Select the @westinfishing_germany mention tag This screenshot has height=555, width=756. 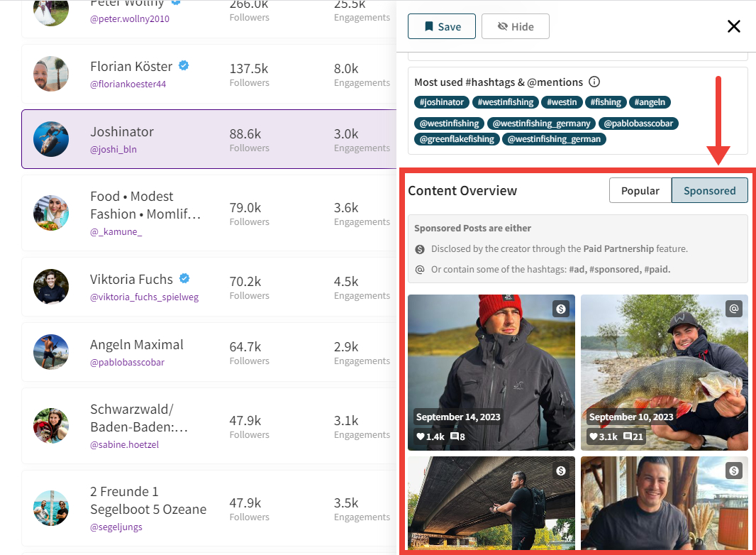point(541,123)
